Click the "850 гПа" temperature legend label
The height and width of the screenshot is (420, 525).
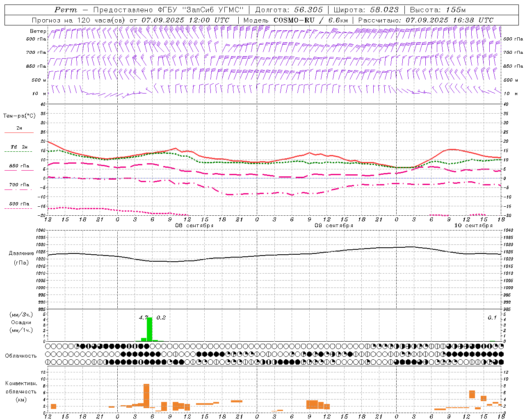click(x=19, y=166)
